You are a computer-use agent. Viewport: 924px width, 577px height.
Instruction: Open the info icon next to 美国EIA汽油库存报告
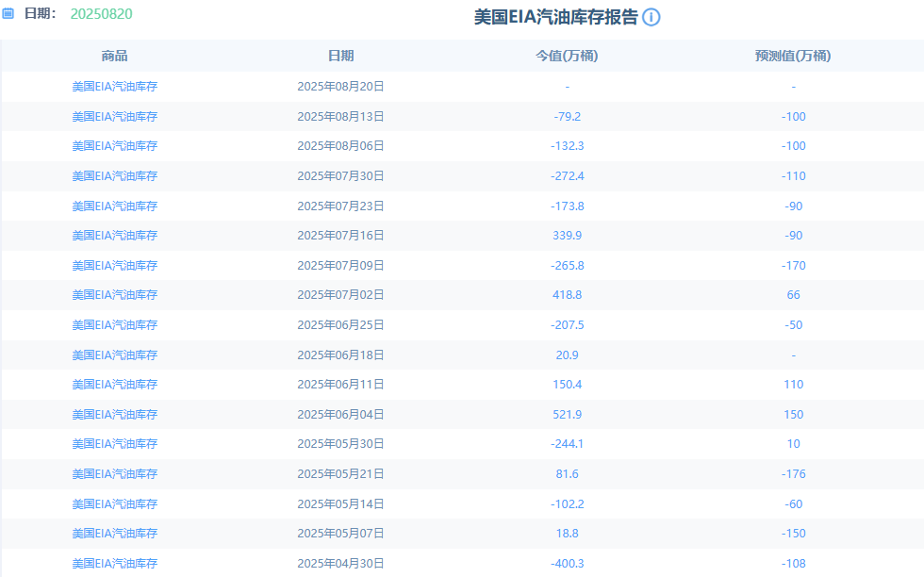[652, 17]
